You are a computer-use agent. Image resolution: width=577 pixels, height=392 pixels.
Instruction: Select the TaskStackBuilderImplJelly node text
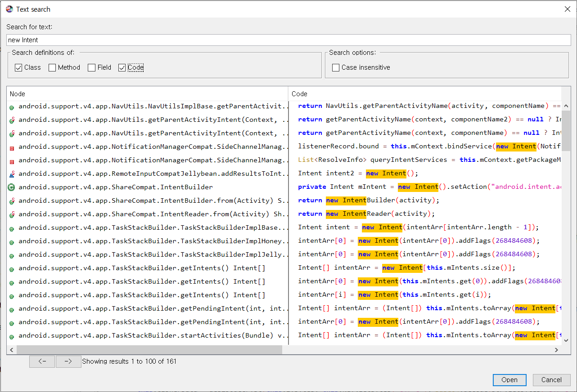pos(154,254)
